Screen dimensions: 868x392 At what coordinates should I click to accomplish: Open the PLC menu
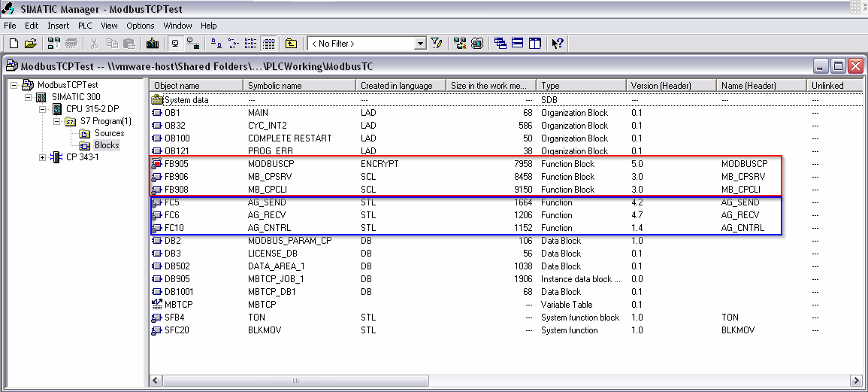click(x=85, y=26)
